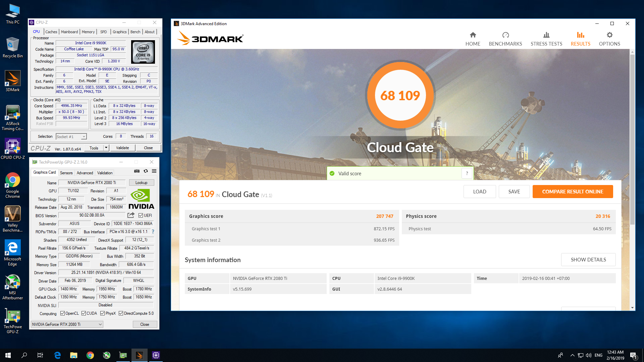The image size is (644, 362).
Task: Click the Close button in CPU-Z
Action: click(148, 148)
